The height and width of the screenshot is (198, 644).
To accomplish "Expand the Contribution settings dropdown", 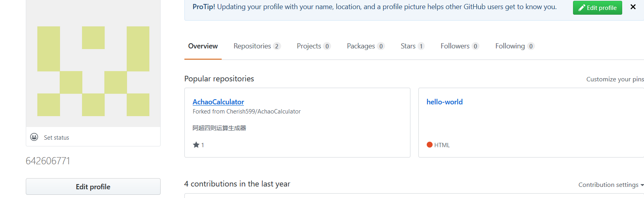I will point(611,185).
